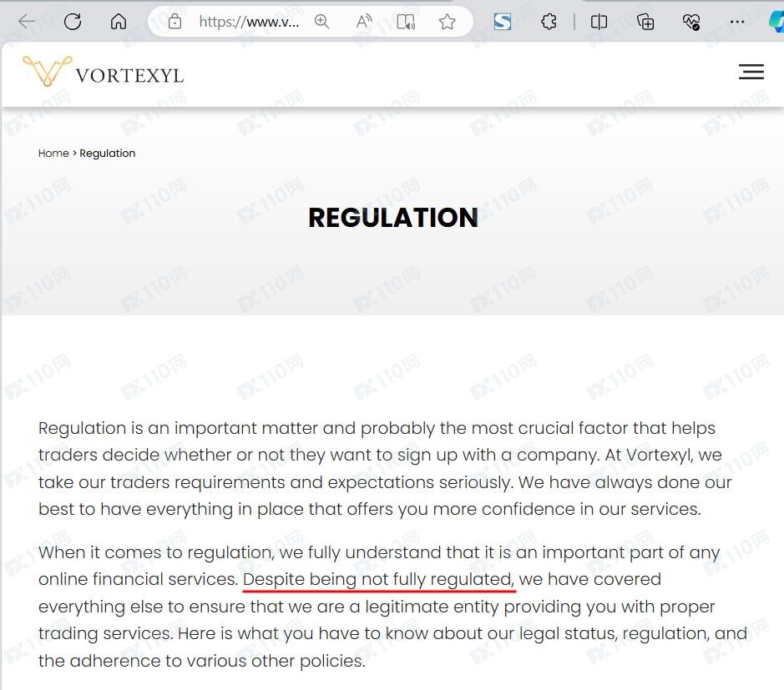Open Browser essentials heart icon
The height and width of the screenshot is (690, 784).
click(x=690, y=22)
